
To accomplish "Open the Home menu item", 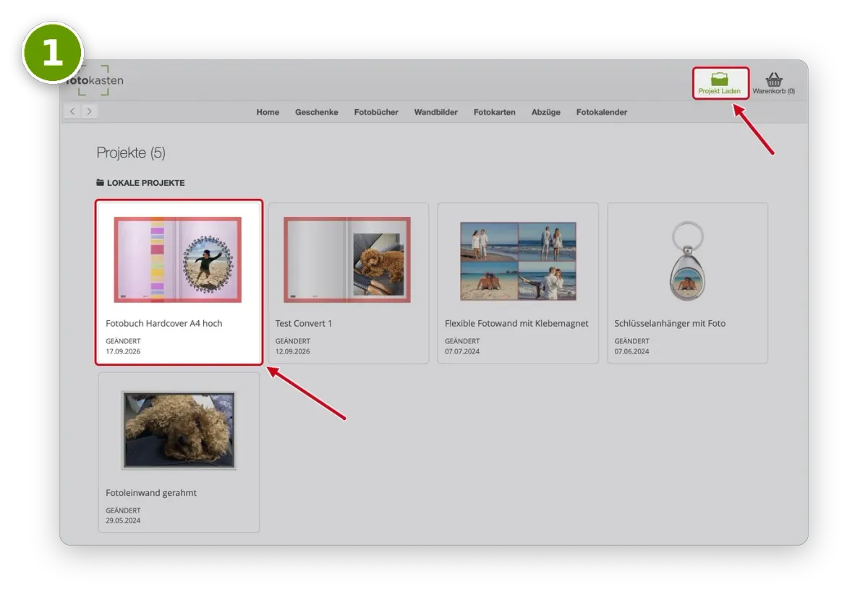I will [x=268, y=112].
